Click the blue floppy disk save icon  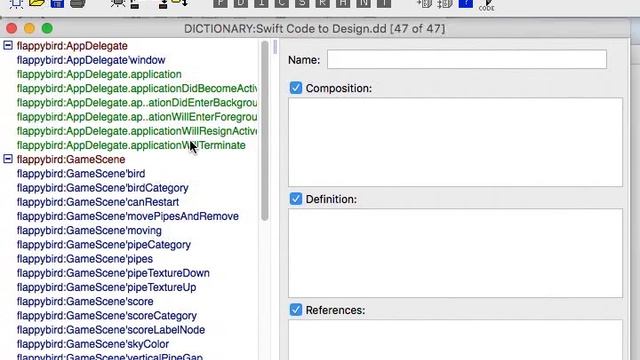[57, 4]
